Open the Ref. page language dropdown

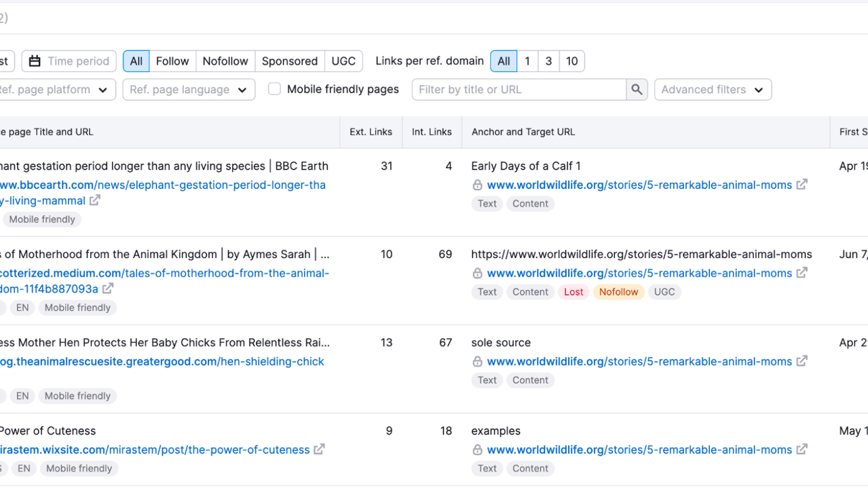click(188, 90)
